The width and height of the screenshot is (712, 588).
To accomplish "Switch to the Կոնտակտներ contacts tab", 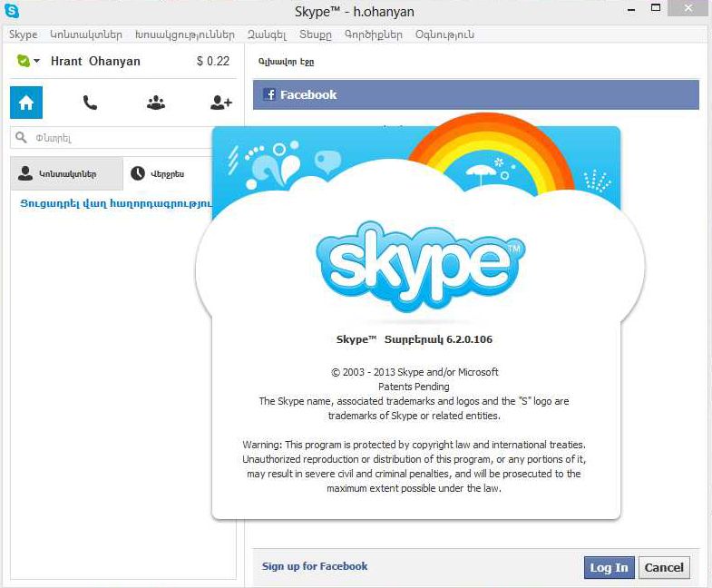I will point(67,173).
